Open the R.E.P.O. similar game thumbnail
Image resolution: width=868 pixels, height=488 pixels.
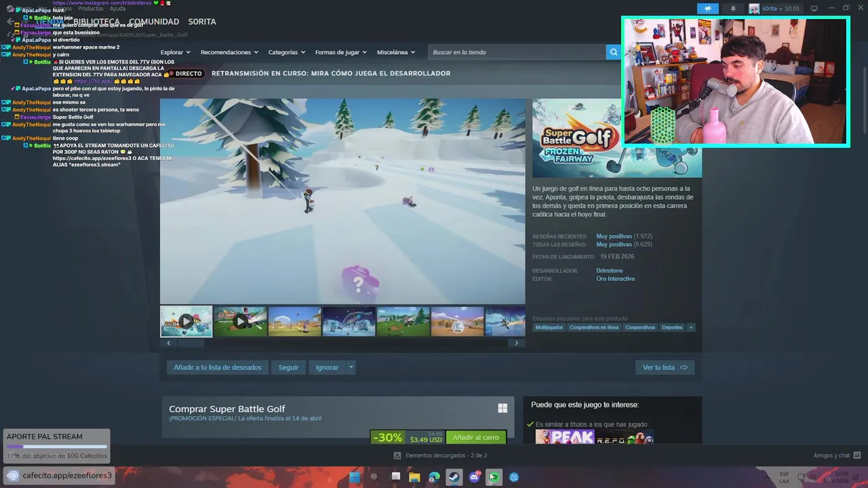pyautogui.click(x=625, y=436)
